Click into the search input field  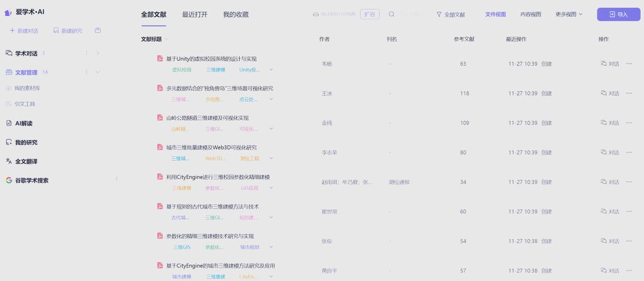coord(410,15)
